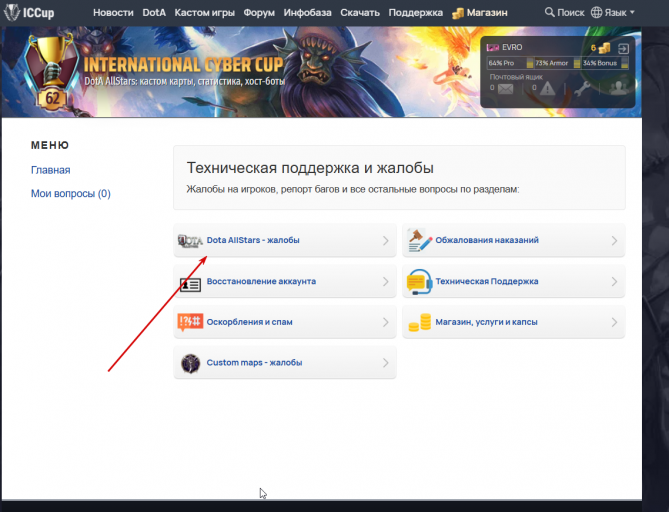Click the ICCup logo in the header
This screenshot has height=512, width=669.
point(29,12)
